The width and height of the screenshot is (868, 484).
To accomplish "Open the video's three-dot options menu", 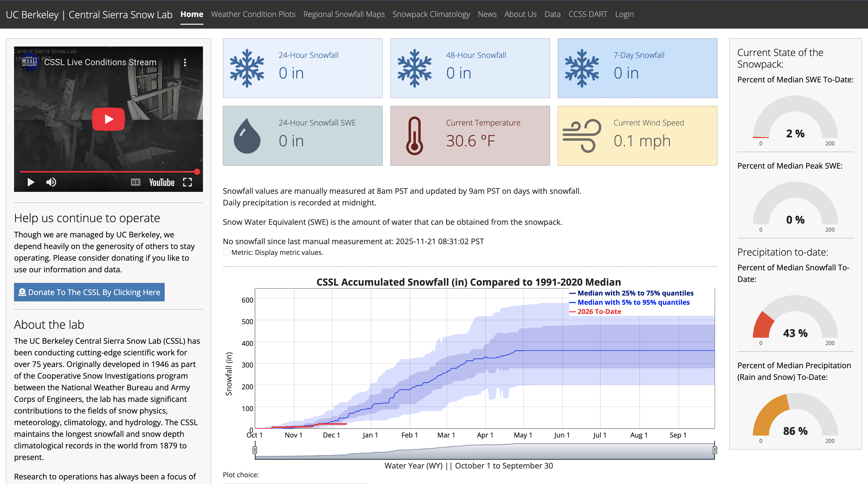I will pos(185,62).
